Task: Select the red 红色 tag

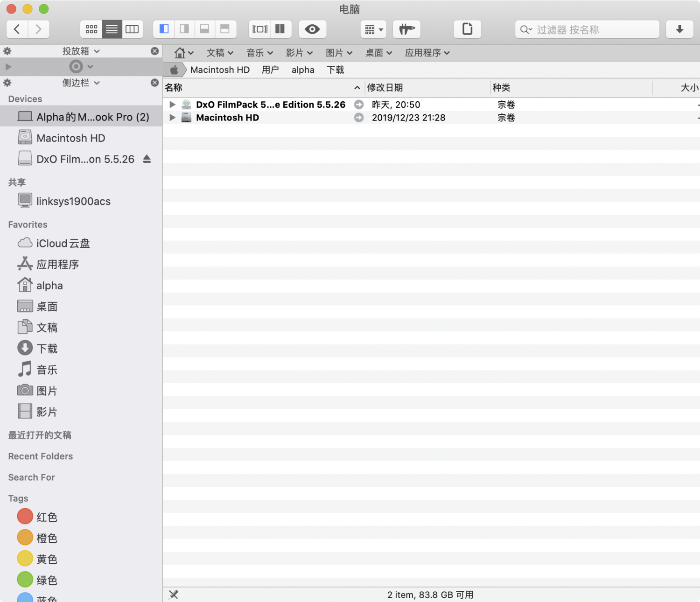Action: point(81,517)
